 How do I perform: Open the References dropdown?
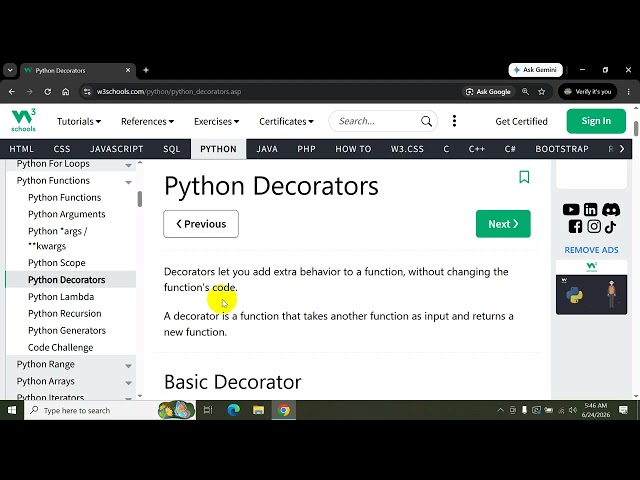(147, 121)
